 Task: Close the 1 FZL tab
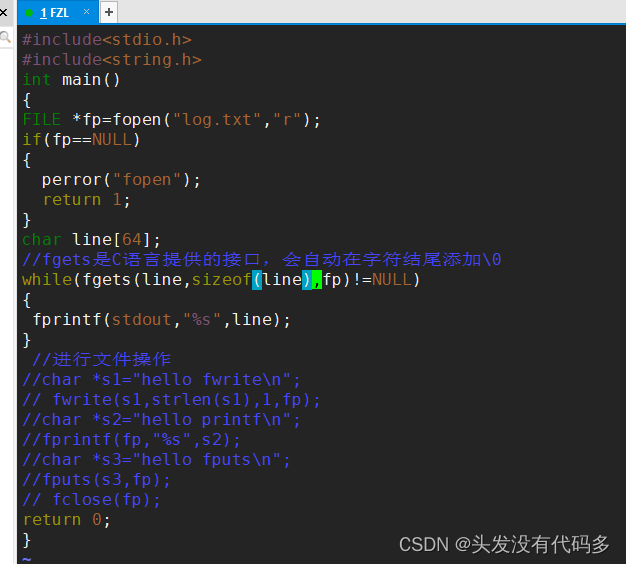86,12
